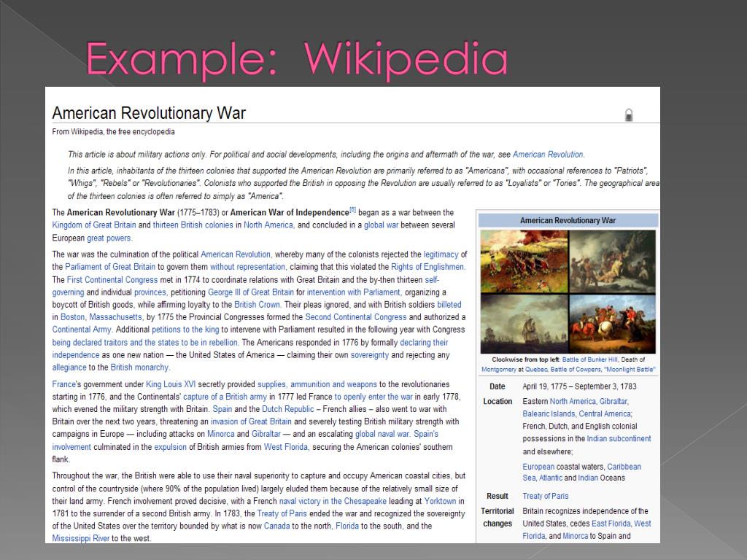
Task: Follow the legitimacy link
Action: (x=441, y=254)
